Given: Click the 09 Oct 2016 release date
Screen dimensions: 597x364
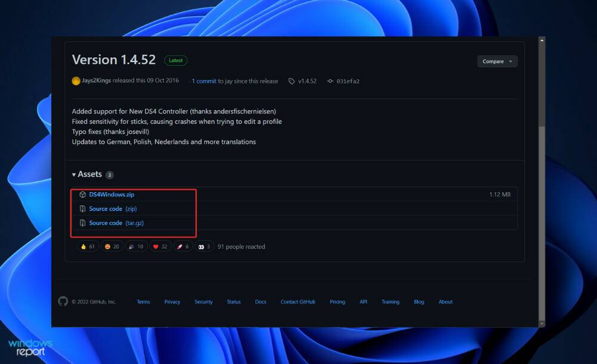Looking at the screenshot, I should tap(162, 81).
